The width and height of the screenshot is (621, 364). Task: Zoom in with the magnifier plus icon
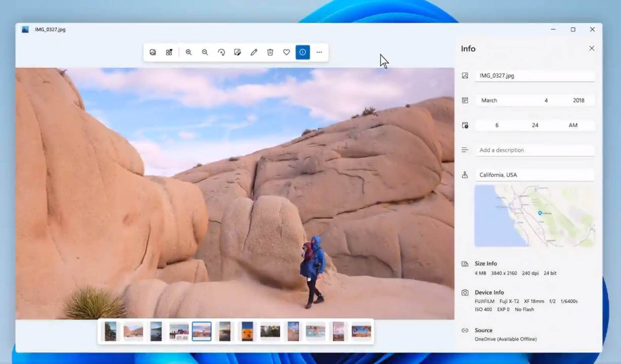189,52
